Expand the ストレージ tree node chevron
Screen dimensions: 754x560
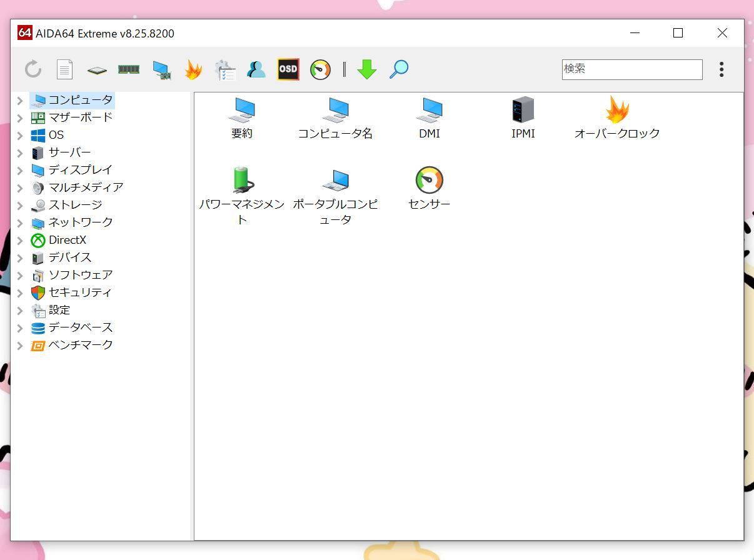[20, 205]
